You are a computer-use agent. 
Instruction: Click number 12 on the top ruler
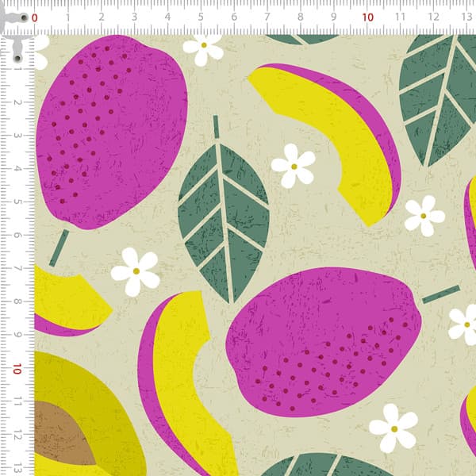(433, 17)
